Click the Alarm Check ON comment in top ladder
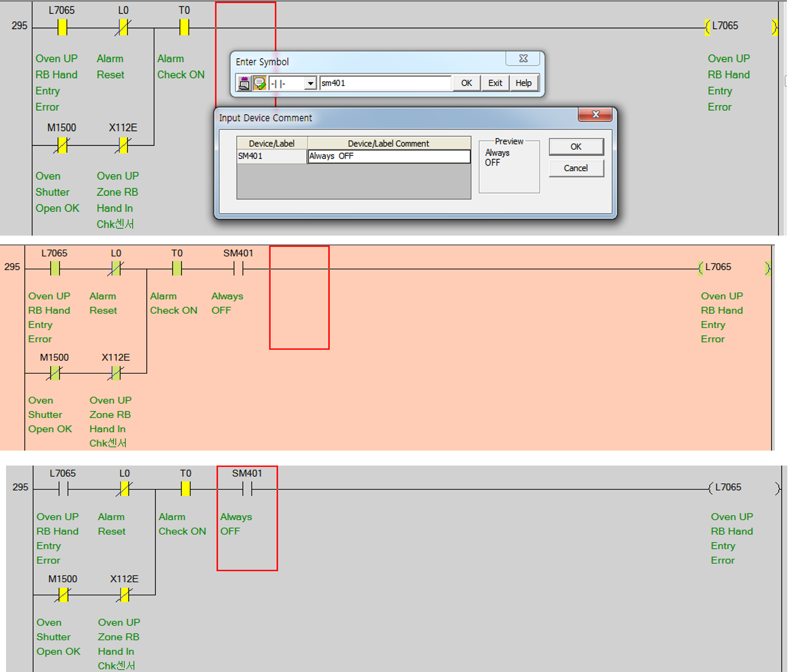 pyautogui.click(x=181, y=66)
